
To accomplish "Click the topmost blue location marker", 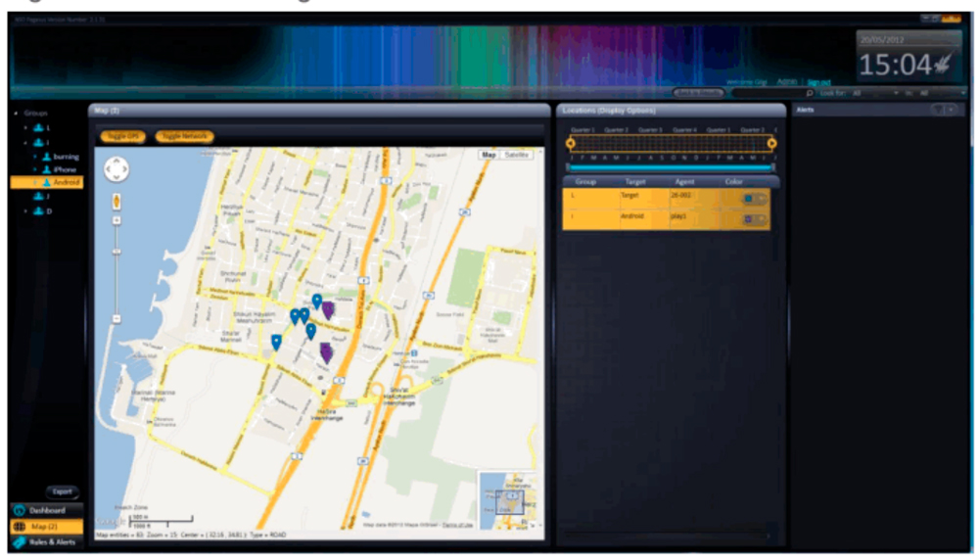I will [x=317, y=302].
